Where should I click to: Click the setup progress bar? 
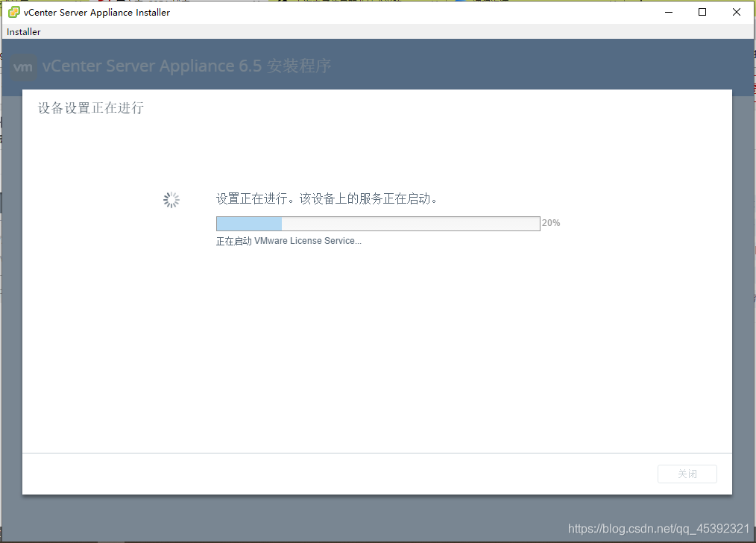tap(378, 224)
